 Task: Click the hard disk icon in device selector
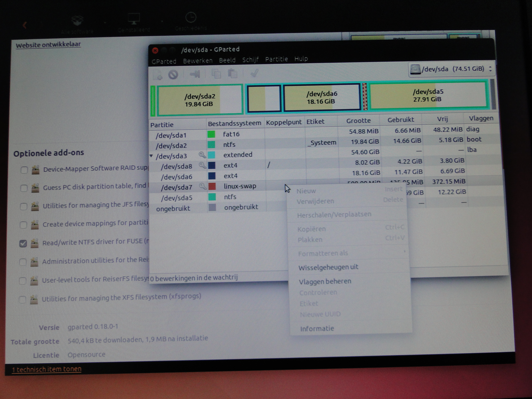(415, 69)
